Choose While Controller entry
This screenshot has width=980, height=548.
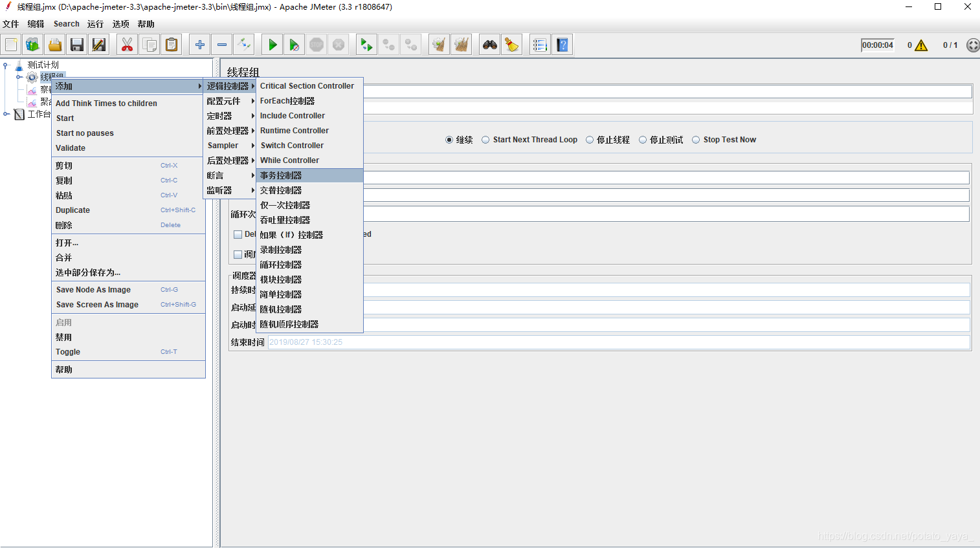pyautogui.click(x=309, y=160)
